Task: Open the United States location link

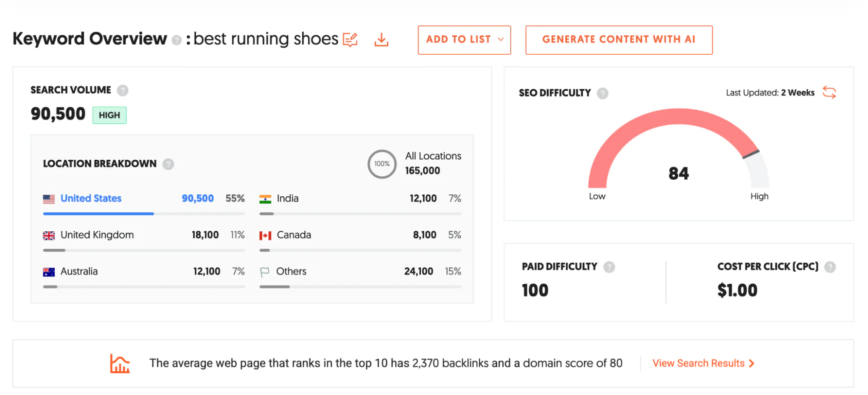Action: pos(91,198)
